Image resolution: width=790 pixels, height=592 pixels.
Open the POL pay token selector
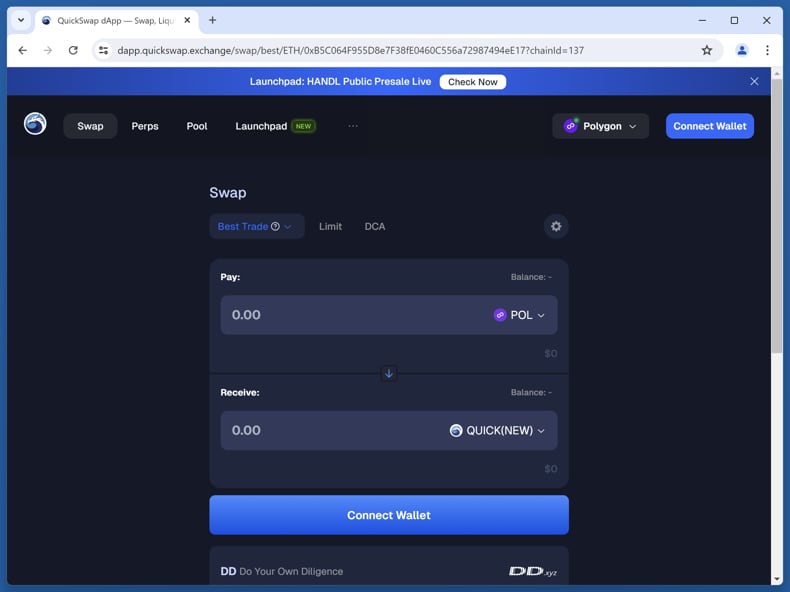(x=519, y=315)
